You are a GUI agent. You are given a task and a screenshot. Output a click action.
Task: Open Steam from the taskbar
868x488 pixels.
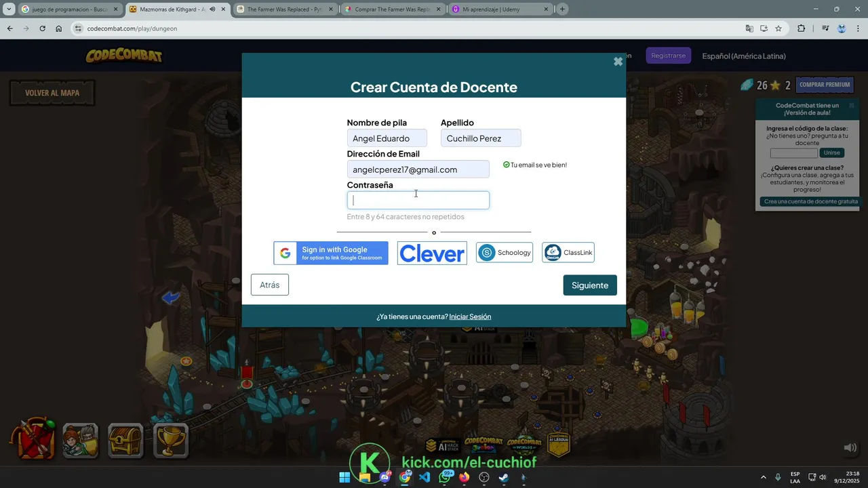504,477
